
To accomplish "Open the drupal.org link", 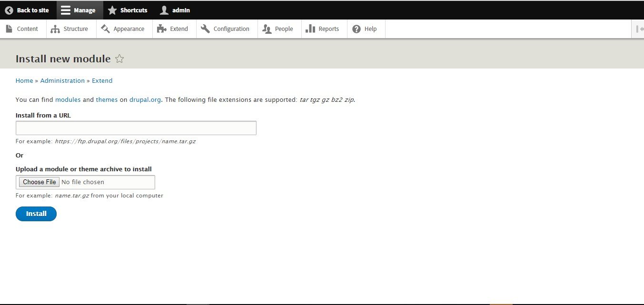I will [x=145, y=100].
